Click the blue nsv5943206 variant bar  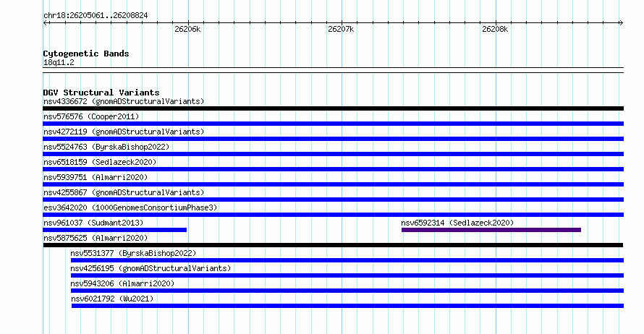click(347, 291)
